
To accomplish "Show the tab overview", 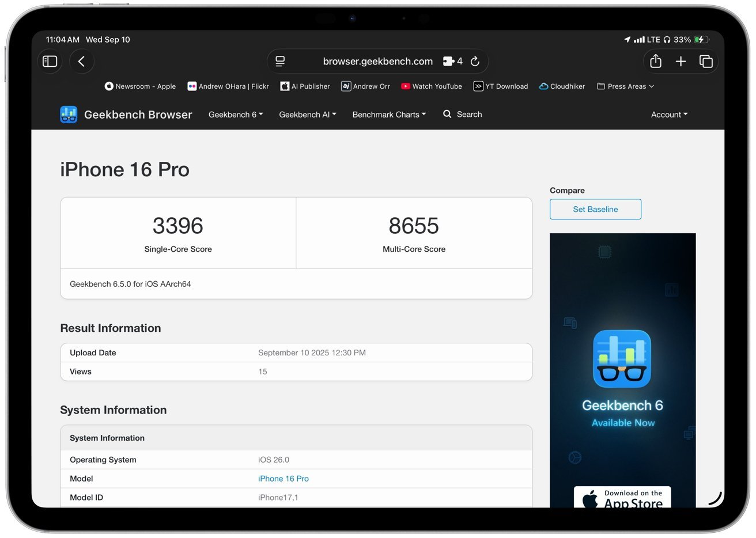I will click(706, 61).
